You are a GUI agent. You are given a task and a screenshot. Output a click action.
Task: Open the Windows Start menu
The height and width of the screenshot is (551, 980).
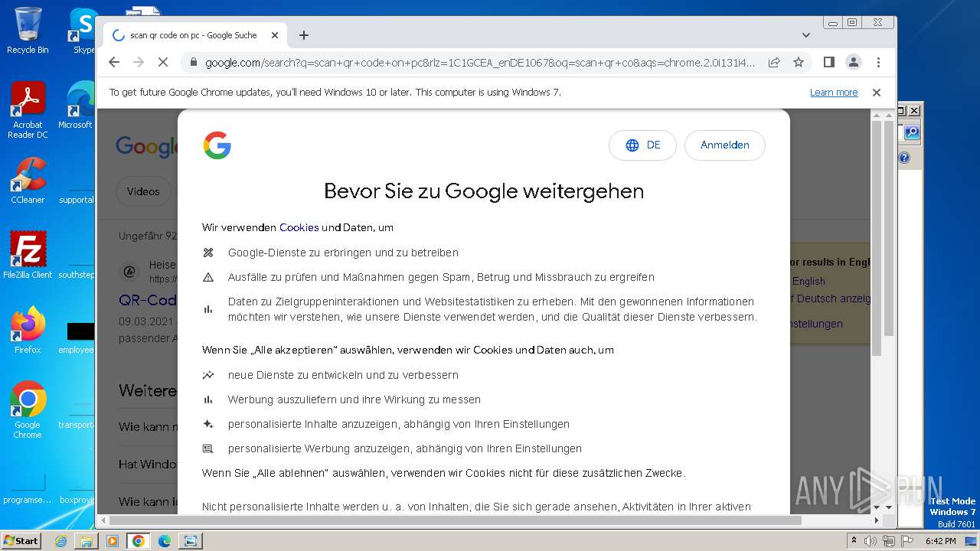[21, 540]
